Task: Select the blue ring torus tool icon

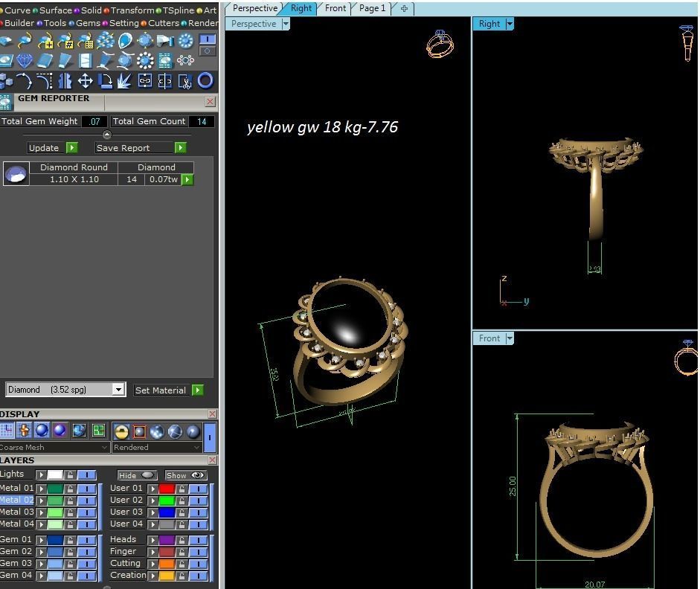Action: point(205,81)
